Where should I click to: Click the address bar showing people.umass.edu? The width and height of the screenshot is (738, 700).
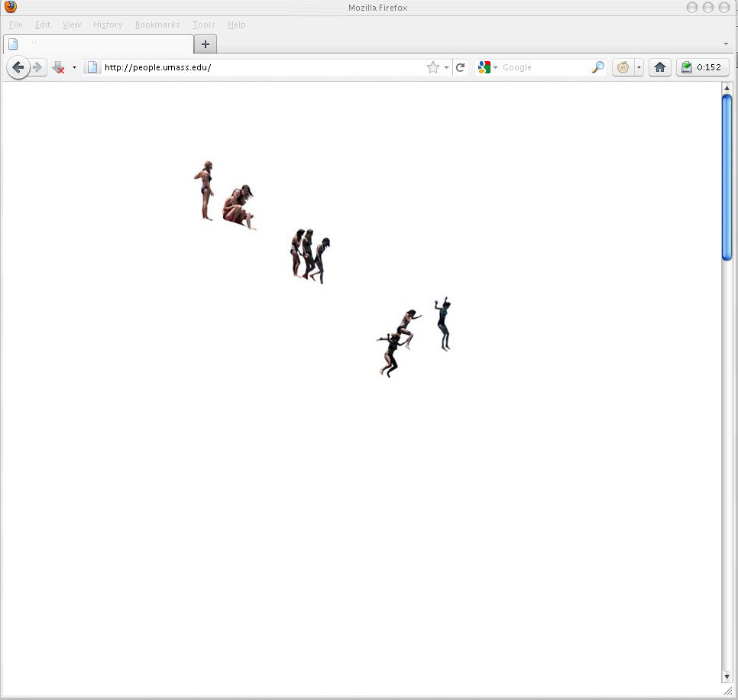tap(264, 67)
